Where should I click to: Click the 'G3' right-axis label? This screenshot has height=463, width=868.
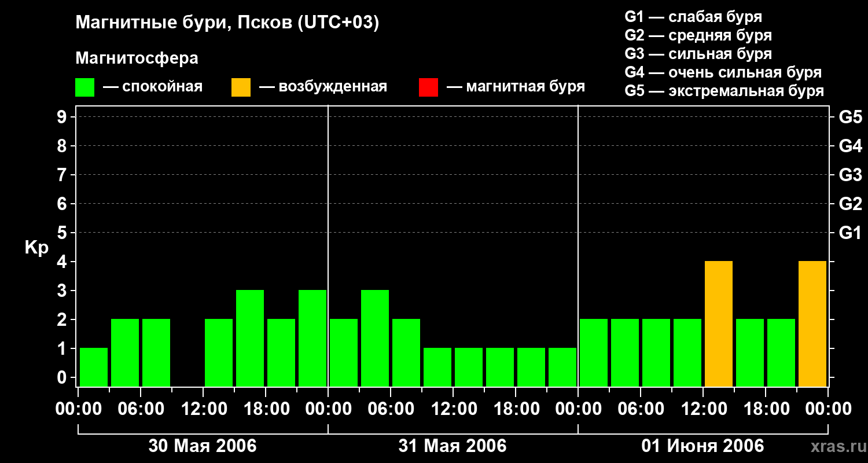click(x=851, y=175)
